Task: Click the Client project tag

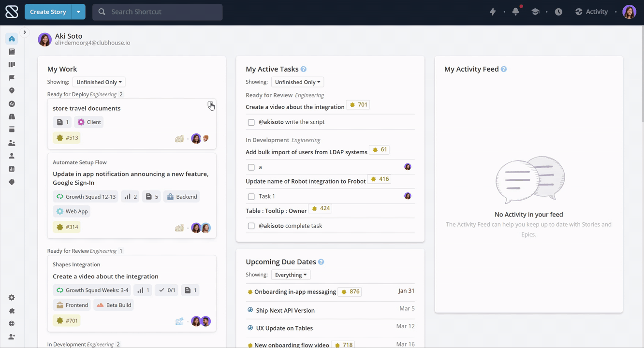Action: coord(88,122)
